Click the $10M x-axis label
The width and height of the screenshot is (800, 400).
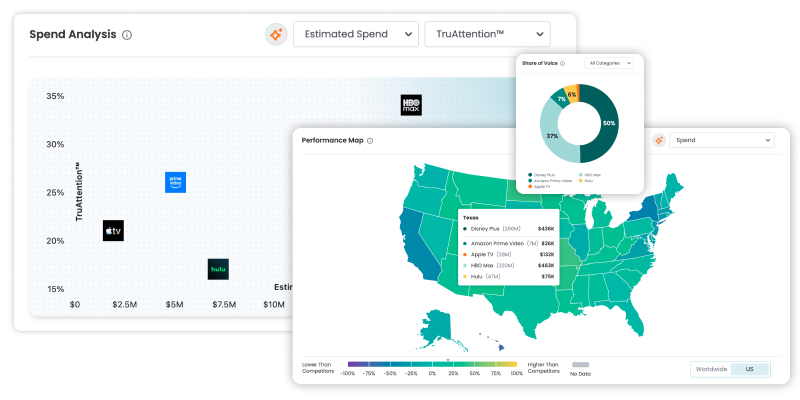point(273,305)
